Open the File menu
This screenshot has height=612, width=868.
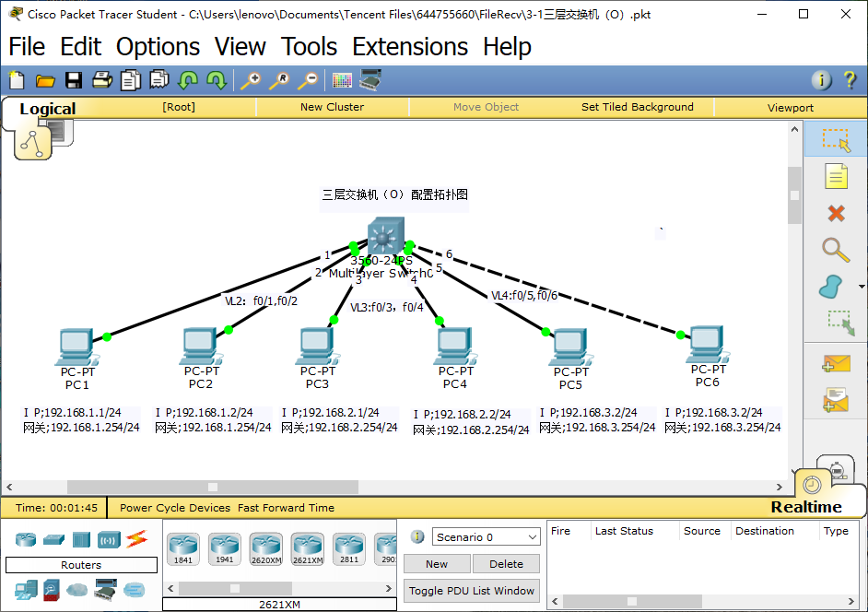tap(27, 46)
